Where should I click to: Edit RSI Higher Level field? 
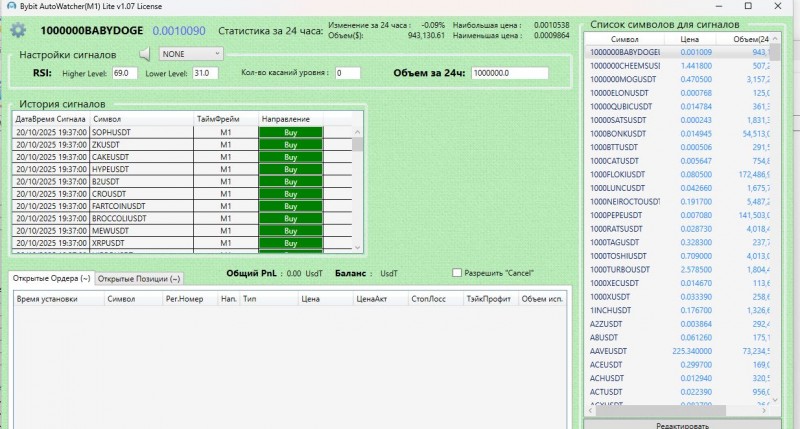click(x=124, y=73)
